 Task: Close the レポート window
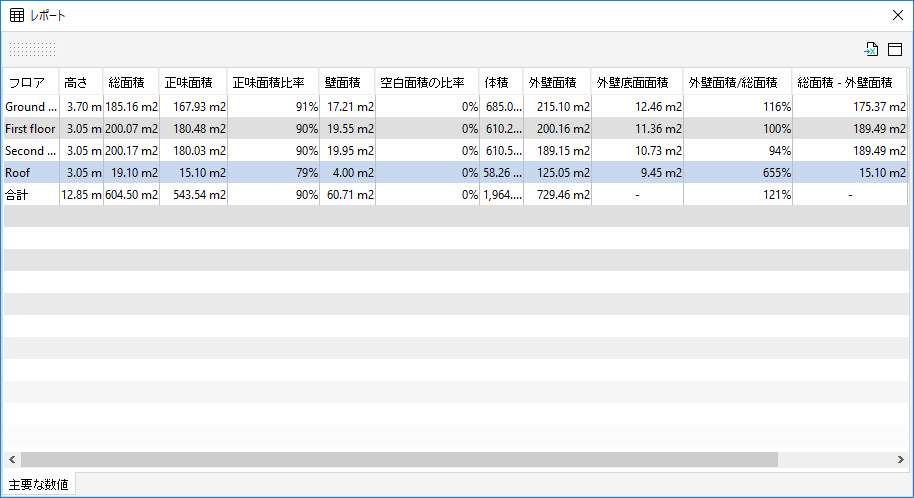[898, 15]
